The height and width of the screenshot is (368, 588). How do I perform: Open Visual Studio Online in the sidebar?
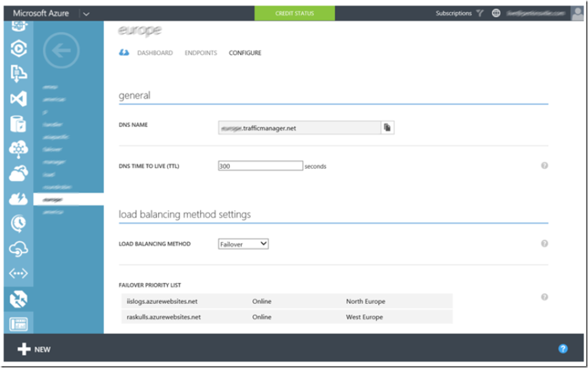18,99
